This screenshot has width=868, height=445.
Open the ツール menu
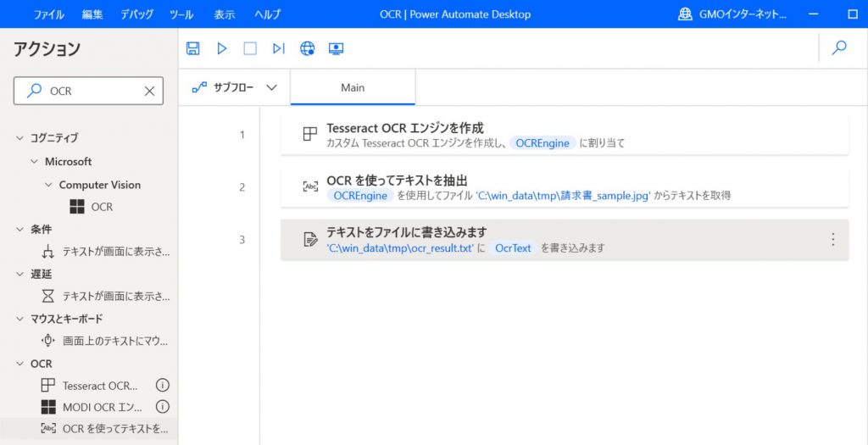click(183, 14)
